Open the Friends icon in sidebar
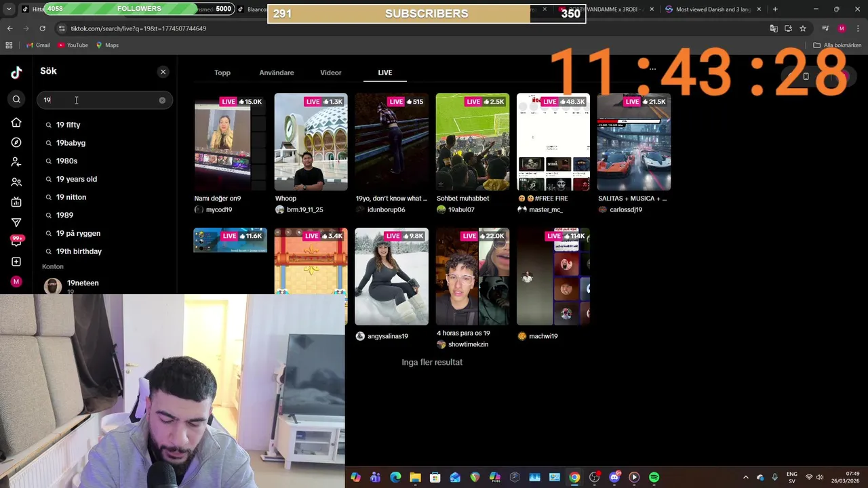 (16, 182)
